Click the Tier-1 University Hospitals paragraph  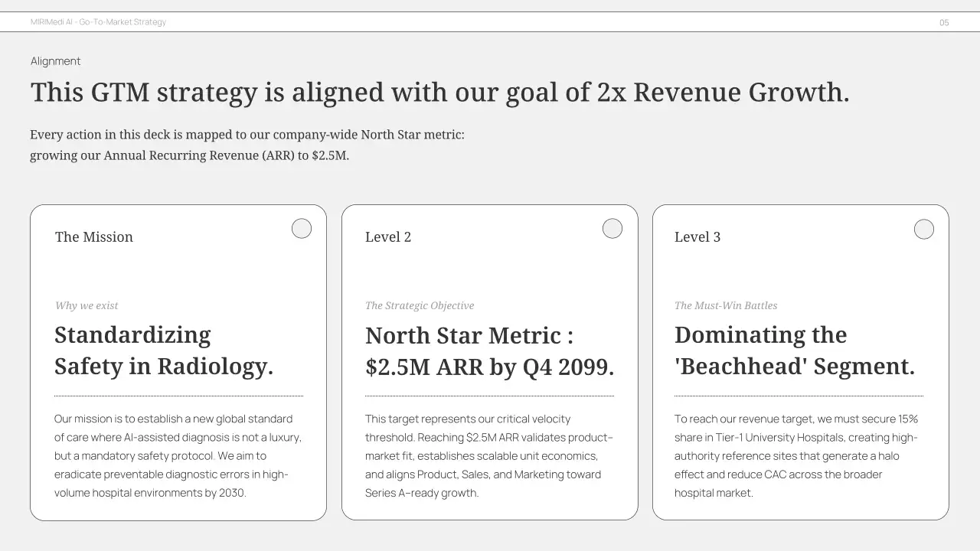click(x=796, y=456)
